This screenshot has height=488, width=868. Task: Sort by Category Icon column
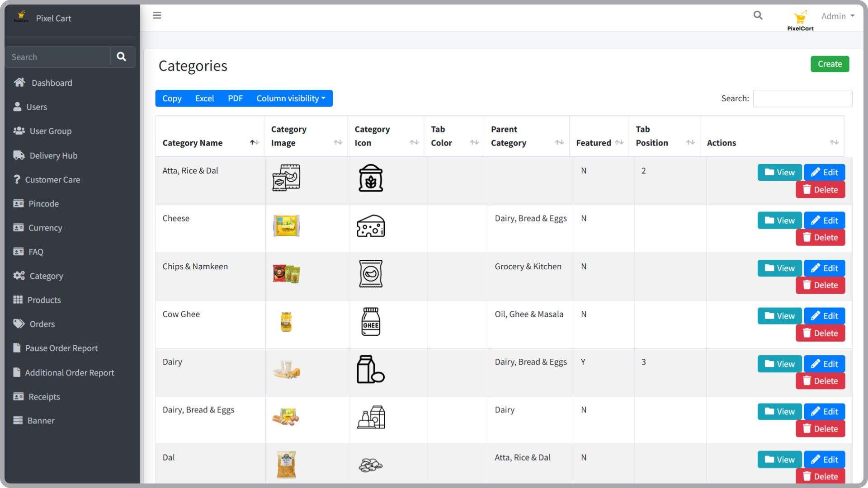tap(386, 136)
